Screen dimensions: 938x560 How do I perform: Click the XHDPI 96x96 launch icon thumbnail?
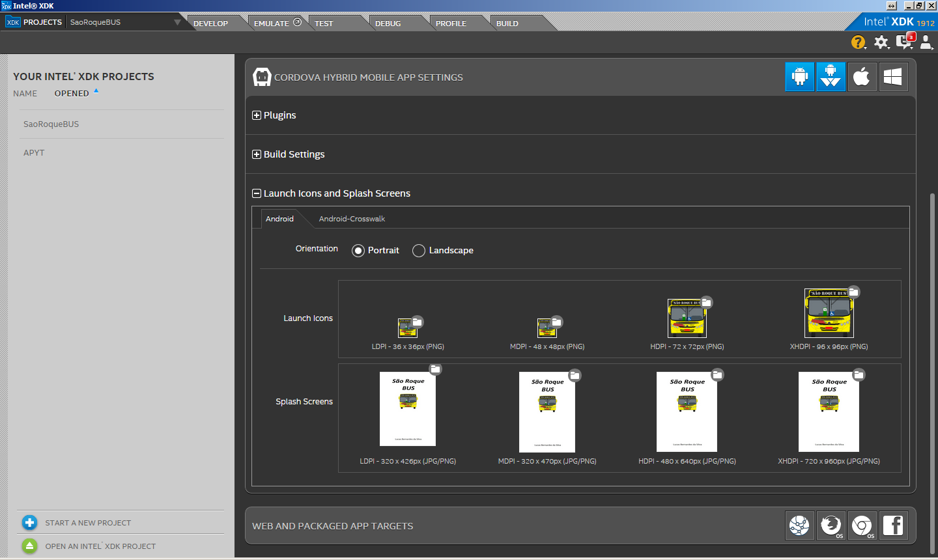point(829,313)
